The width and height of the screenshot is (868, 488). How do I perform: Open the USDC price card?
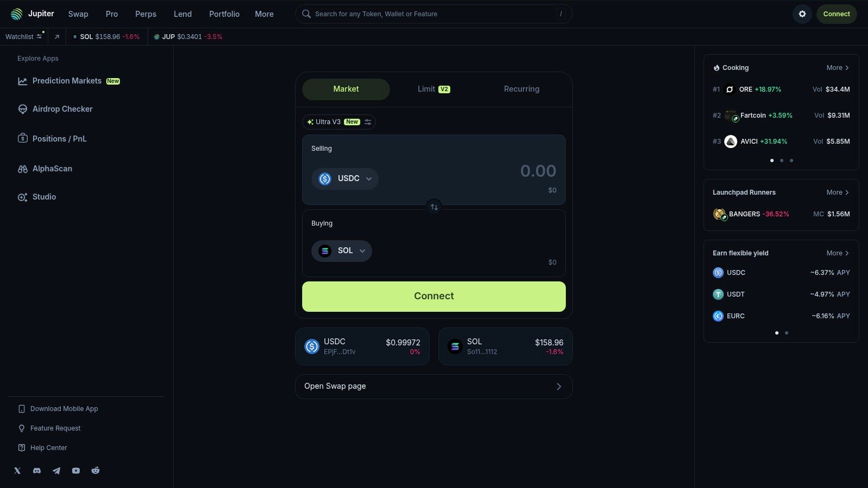tap(362, 346)
